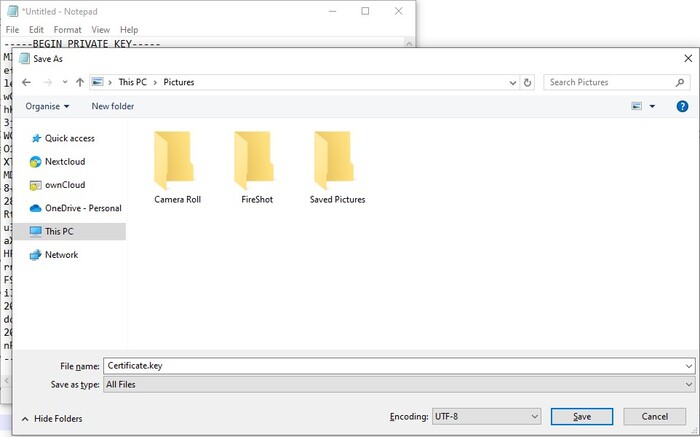Select the Saved Pictures folder
The image size is (700, 437).
click(x=338, y=167)
